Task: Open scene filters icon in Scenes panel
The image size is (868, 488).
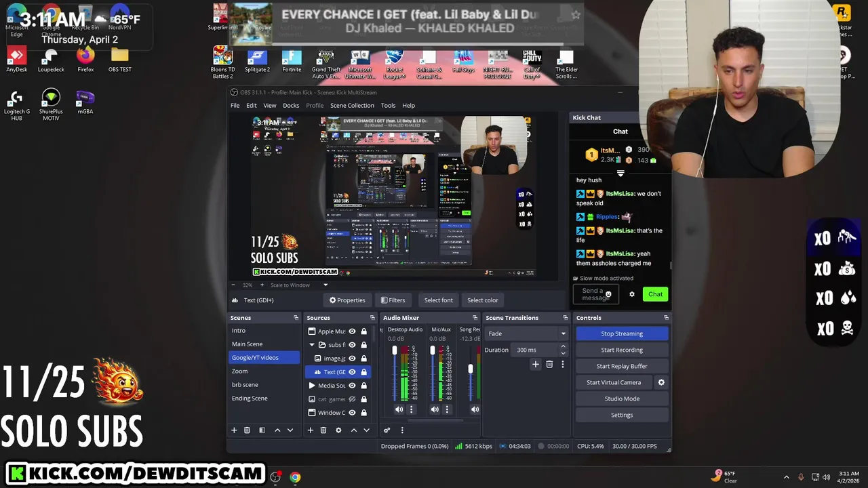Action: [262, 430]
